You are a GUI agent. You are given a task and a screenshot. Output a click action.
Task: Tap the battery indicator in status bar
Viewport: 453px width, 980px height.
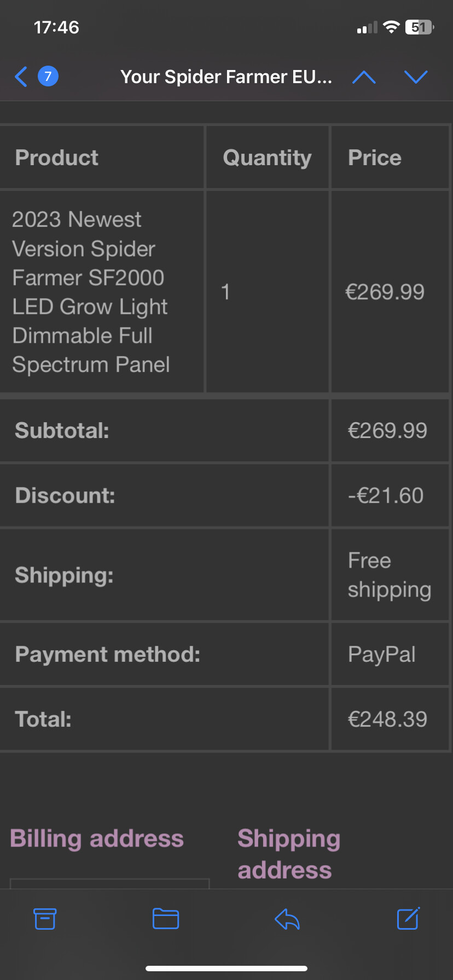[x=419, y=27]
